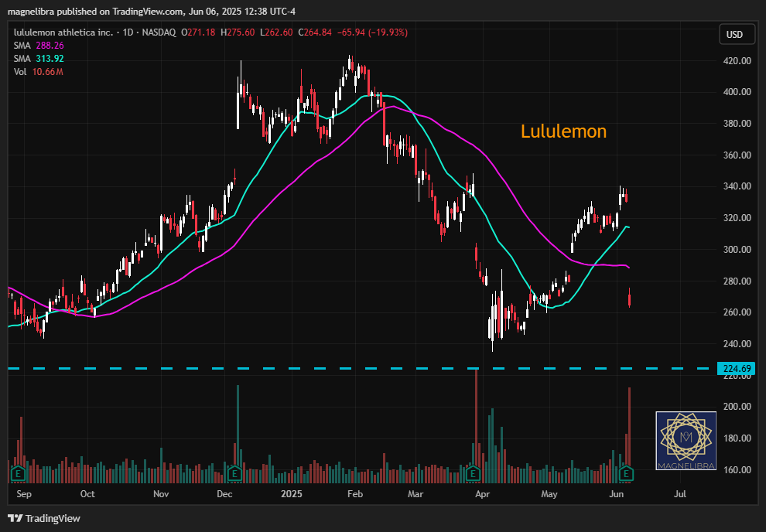Click the Feb label on time axis
This screenshot has width=766, height=532.
355,494
